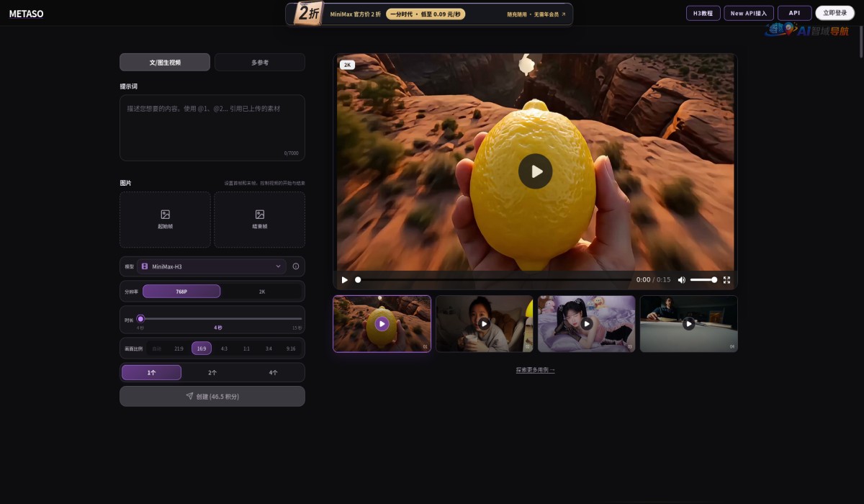The width and height of the screenshot is (864, 504).
Task: Open the H3教程 tutorial button
Action: [703, 13]
